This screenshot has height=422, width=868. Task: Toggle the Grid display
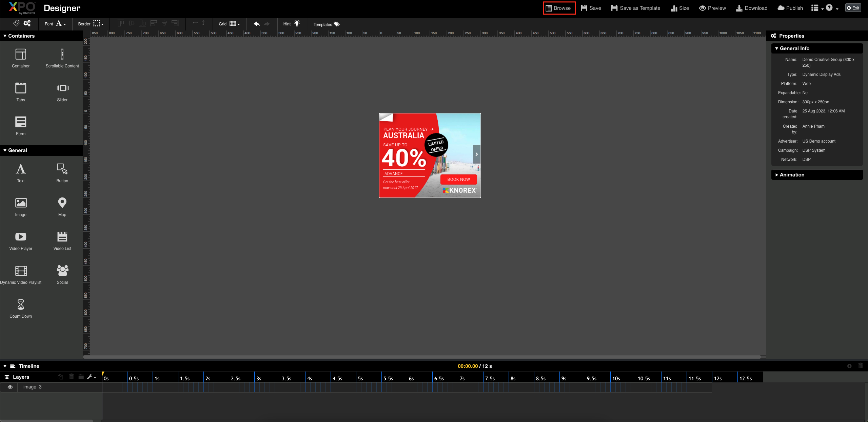234,23
